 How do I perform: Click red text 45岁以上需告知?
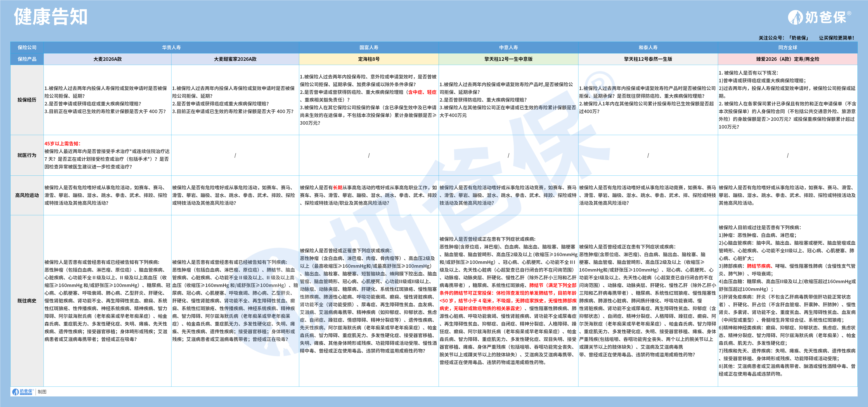pyautogui.click(x=63, y=144)
